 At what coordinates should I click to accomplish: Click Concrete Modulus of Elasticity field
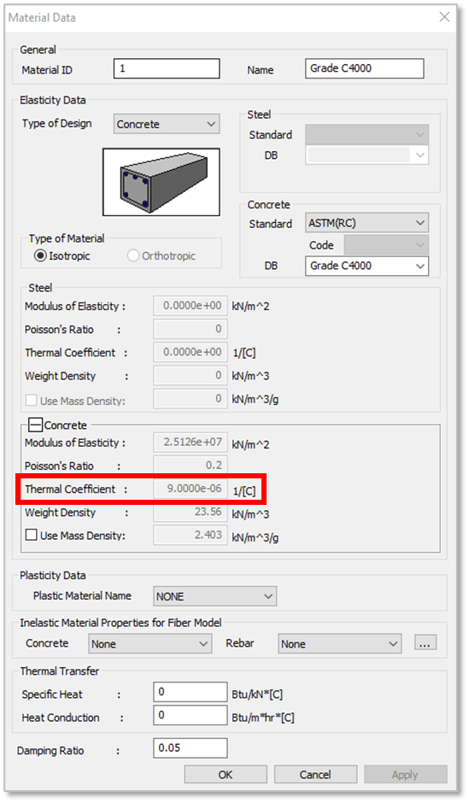coord(190,442)
